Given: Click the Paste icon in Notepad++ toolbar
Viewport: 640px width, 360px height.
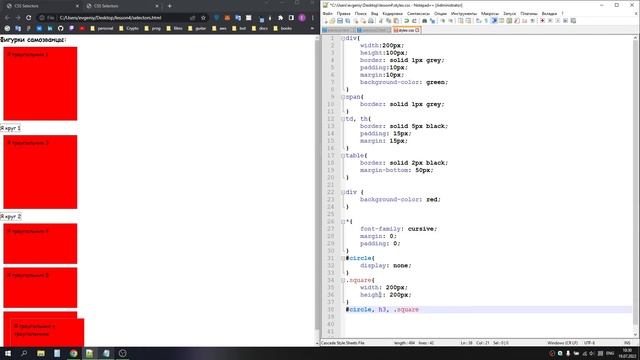Looking at the screenshot, I should [396, 21].
